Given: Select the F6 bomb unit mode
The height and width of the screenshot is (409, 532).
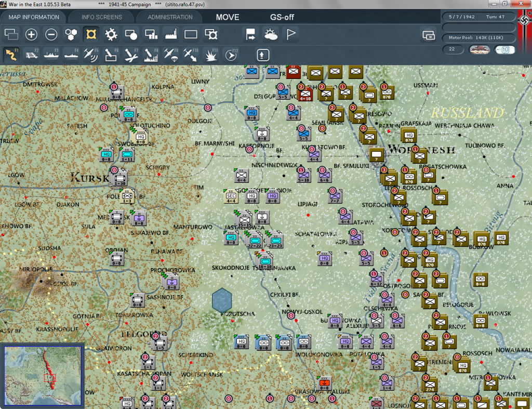Looking at the screenshot, I should click(111, 55).
